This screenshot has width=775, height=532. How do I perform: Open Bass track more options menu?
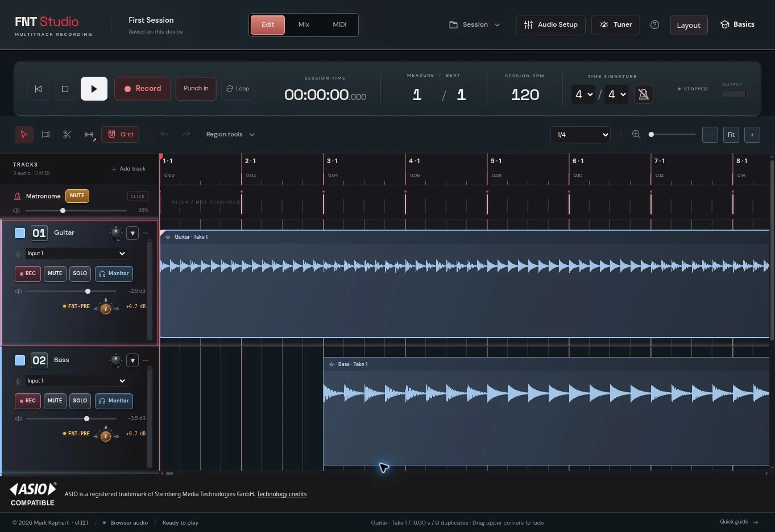click(146, 360)
